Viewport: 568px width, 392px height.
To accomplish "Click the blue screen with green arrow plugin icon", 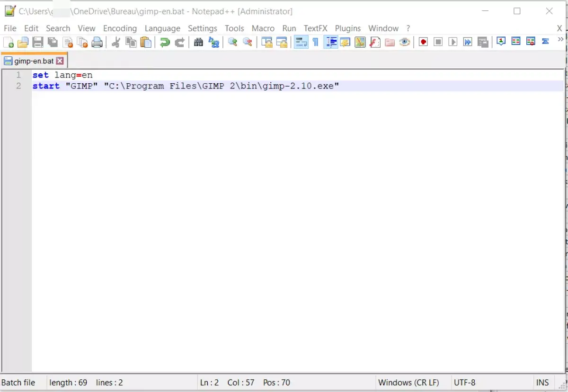I will pos(501,42).
